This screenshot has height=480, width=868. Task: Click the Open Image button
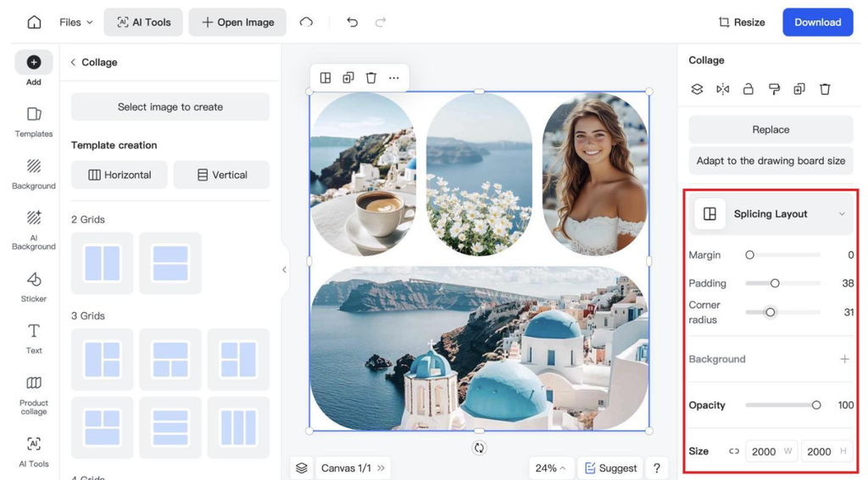(x=237, y=22)
